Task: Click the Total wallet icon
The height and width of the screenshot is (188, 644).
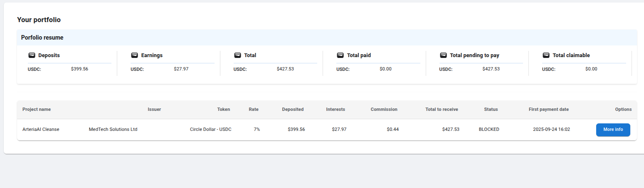Action: tap(237, 55)
